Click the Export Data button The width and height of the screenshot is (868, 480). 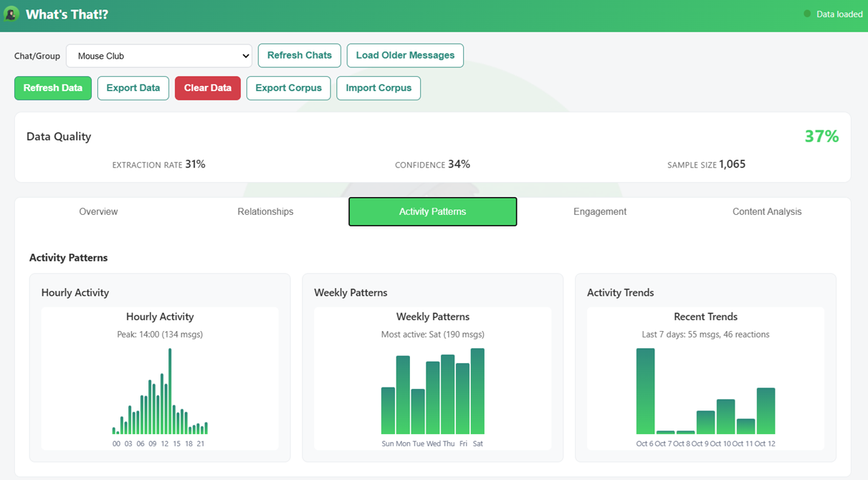(133, 88)
